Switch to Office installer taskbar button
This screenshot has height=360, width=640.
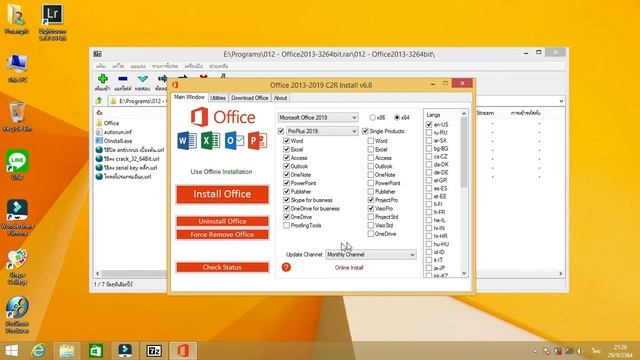point(183,351)
